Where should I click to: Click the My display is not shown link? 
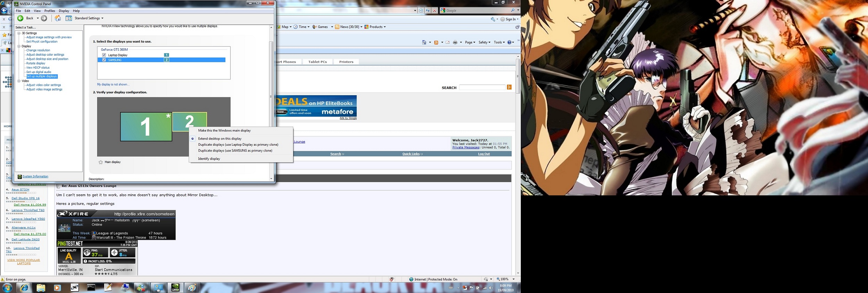(x=113, y=84)
